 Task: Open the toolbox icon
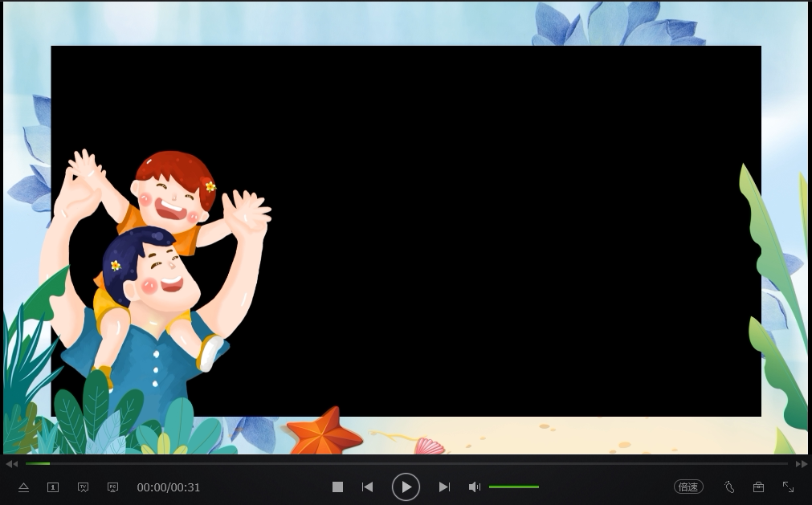758,487
